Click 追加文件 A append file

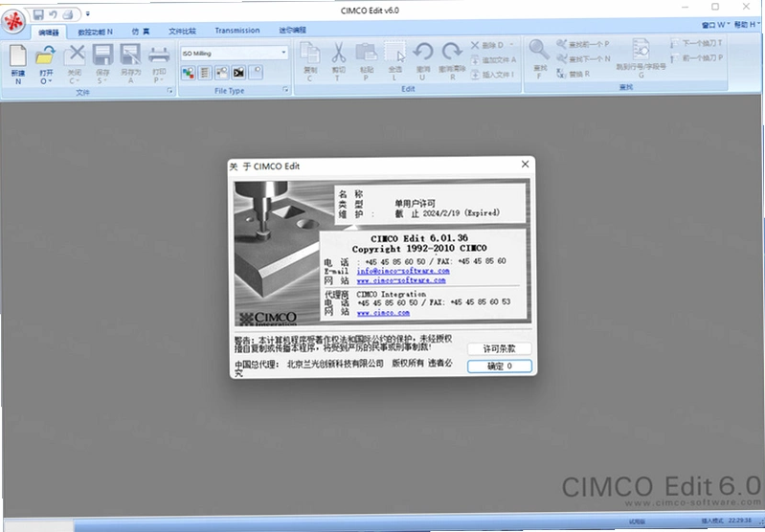coord(493,60)
